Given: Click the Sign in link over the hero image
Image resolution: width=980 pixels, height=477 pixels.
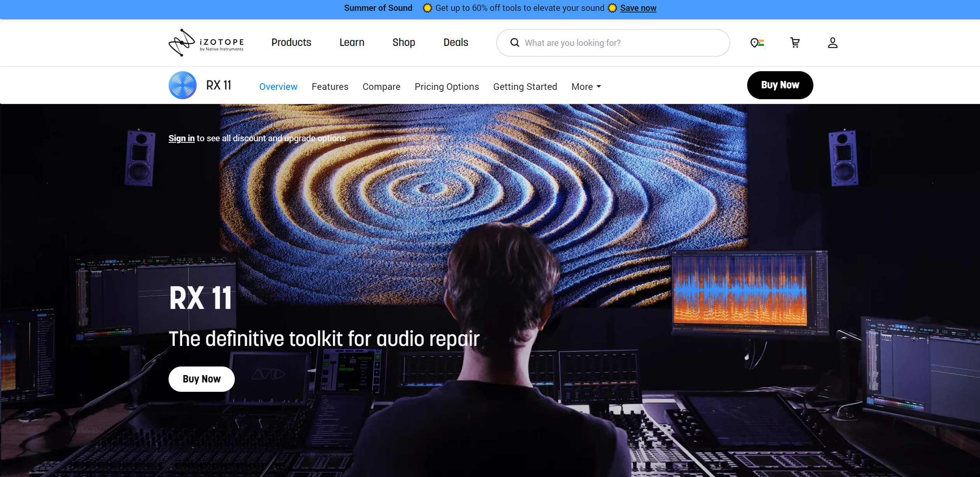Looking at the screenshot, I should coord(181,138).
